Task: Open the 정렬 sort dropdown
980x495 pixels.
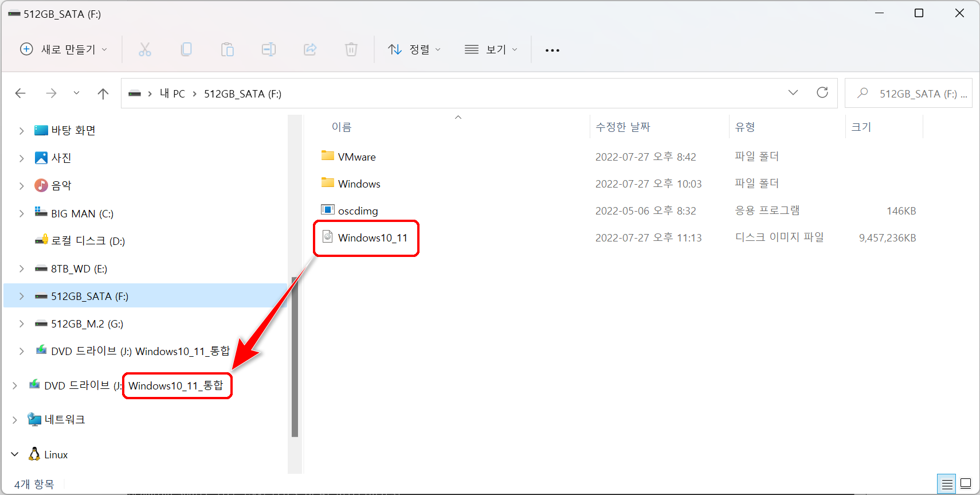Action: point(414,50)
